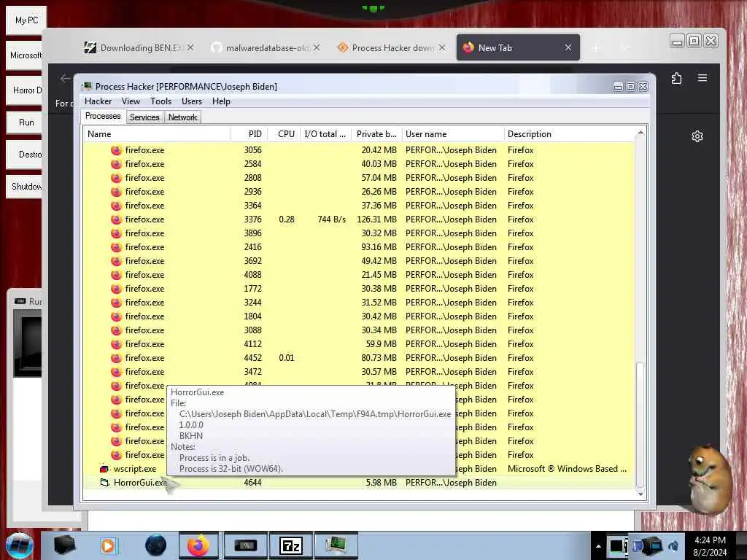Open the Tools menu
The height and width of the screenshot is (560, 747).
click(x=160, y=101)
